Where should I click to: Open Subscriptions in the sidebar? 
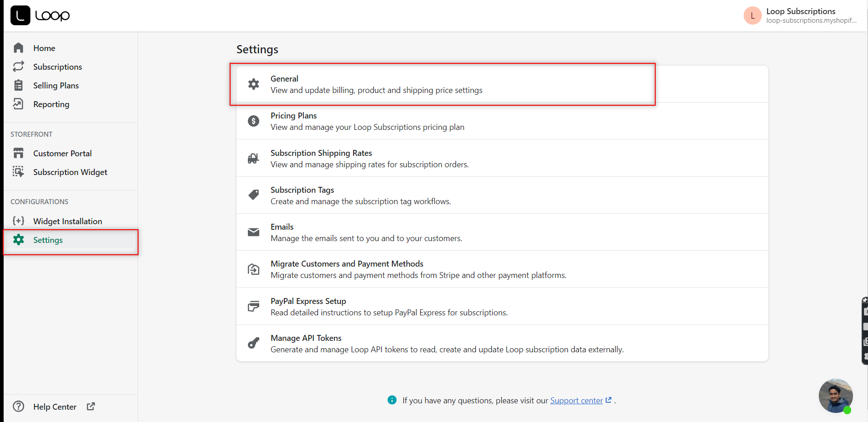(57, 67)
